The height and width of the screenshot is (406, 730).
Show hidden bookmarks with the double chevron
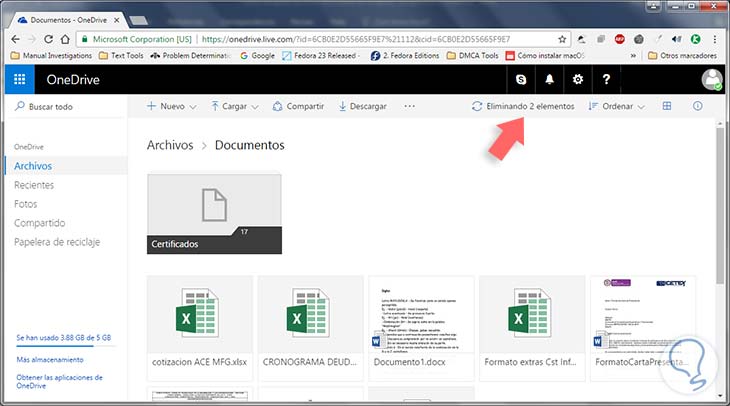[x=633, y=55]
